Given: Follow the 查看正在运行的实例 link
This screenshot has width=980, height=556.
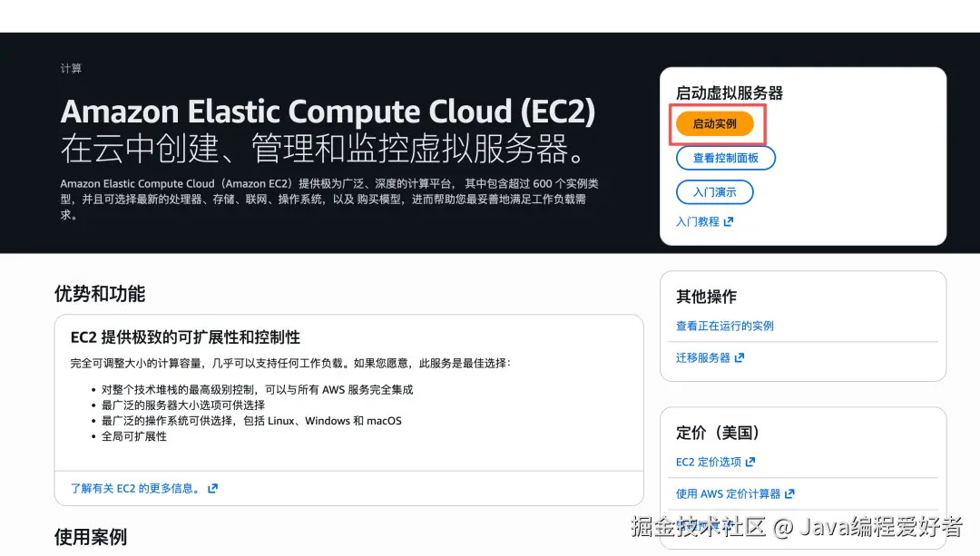Looking at the screenshot, I should coord(724,326).
